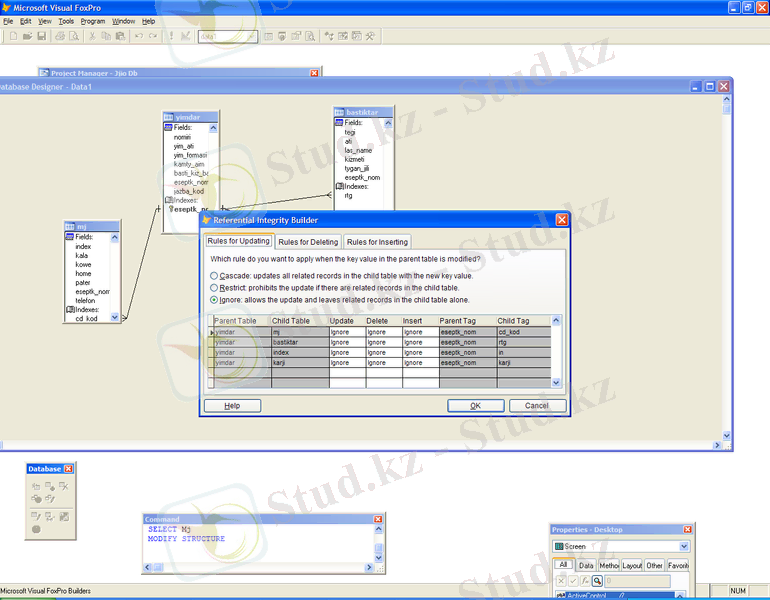Click the zoom magnifier icon in Properties
Screen dimensions: 770x600
[597, 581]
